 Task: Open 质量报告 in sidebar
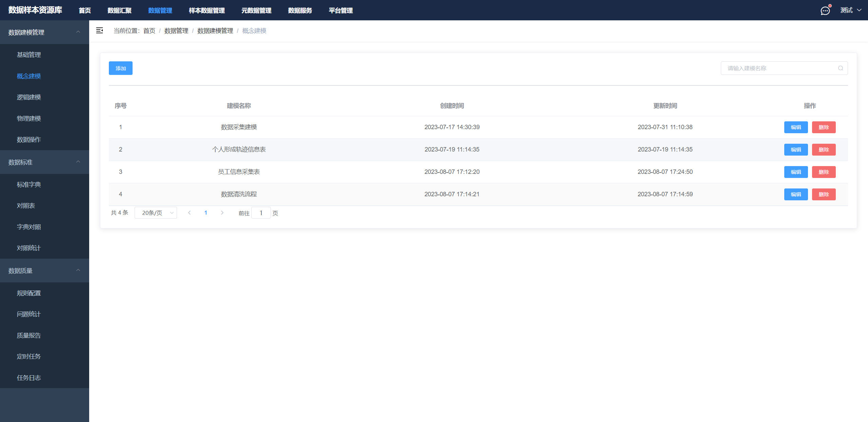click(44, 335)
